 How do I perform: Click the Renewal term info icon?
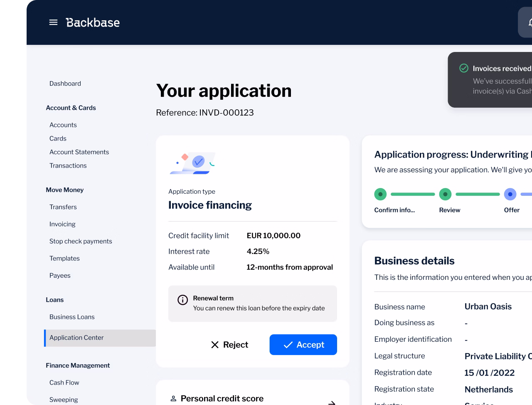[183, 300]
